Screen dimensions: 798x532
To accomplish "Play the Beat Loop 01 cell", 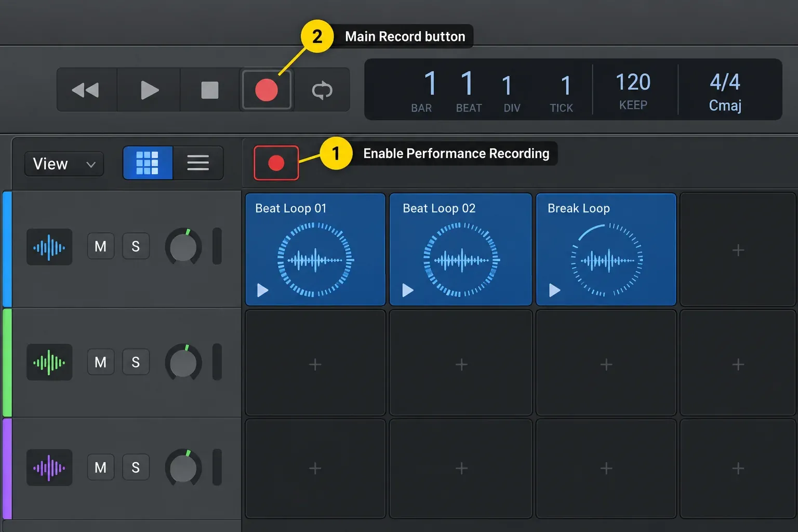I will pos(263,290).
